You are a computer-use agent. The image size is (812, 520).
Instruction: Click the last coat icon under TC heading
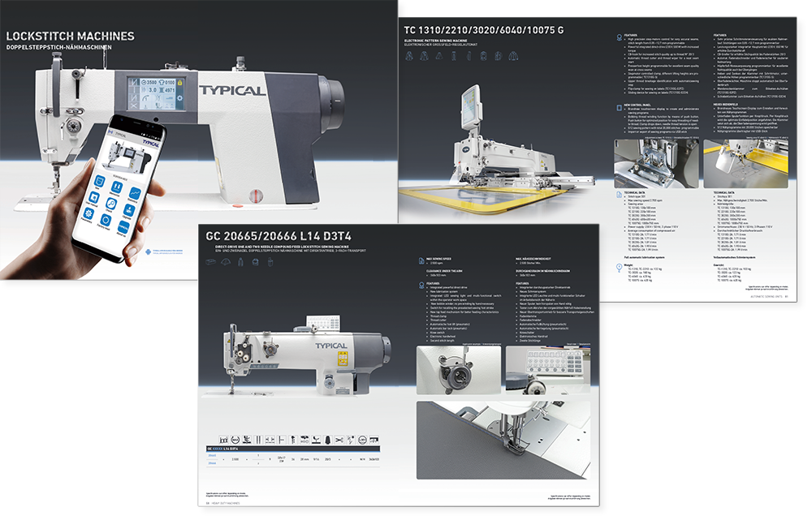(x=513, y=56)
